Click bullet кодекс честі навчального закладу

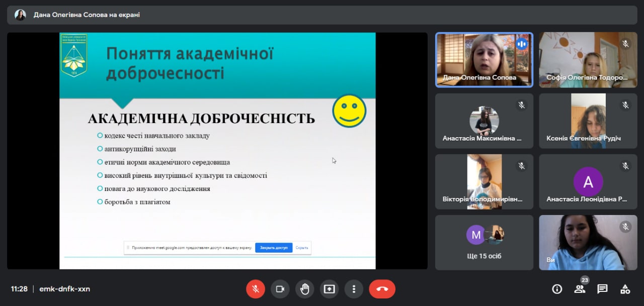(x=157, y=136)
